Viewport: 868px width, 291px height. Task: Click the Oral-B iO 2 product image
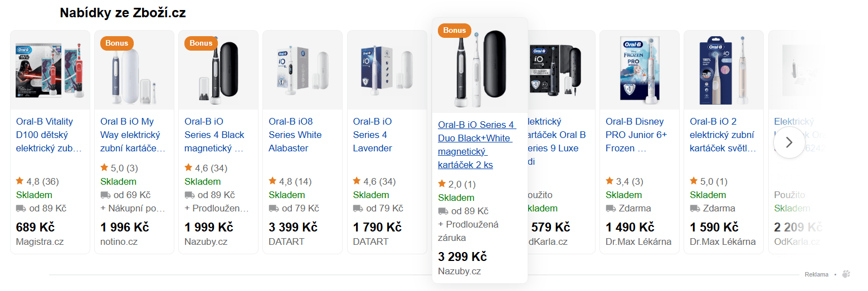tap(724, 70)
